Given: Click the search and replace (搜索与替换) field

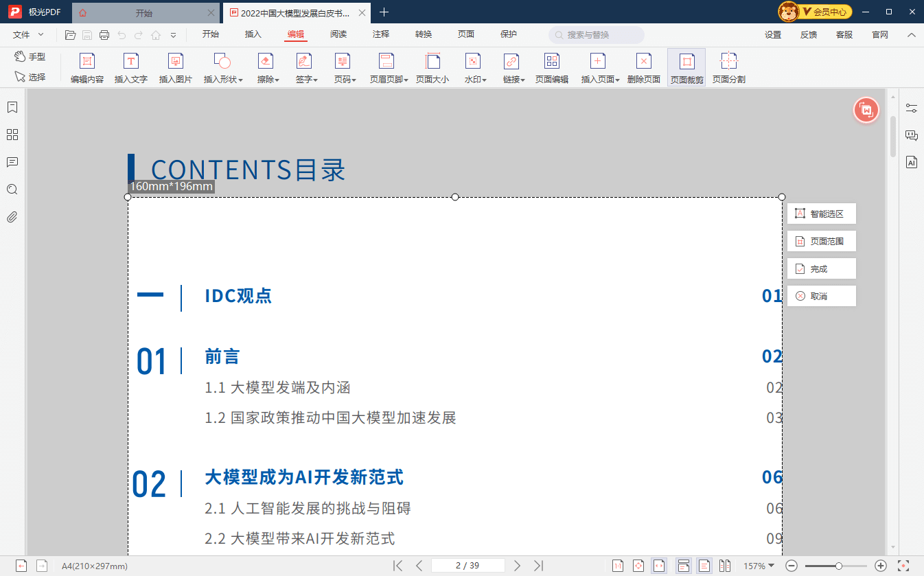Looking at the screenshot, I should point(597,35).
